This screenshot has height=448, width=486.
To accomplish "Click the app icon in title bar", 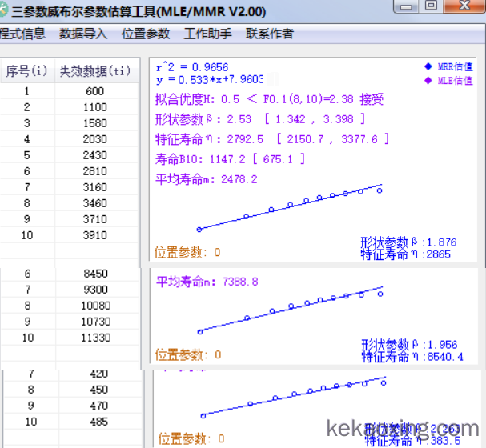I will tap(3, 10).
